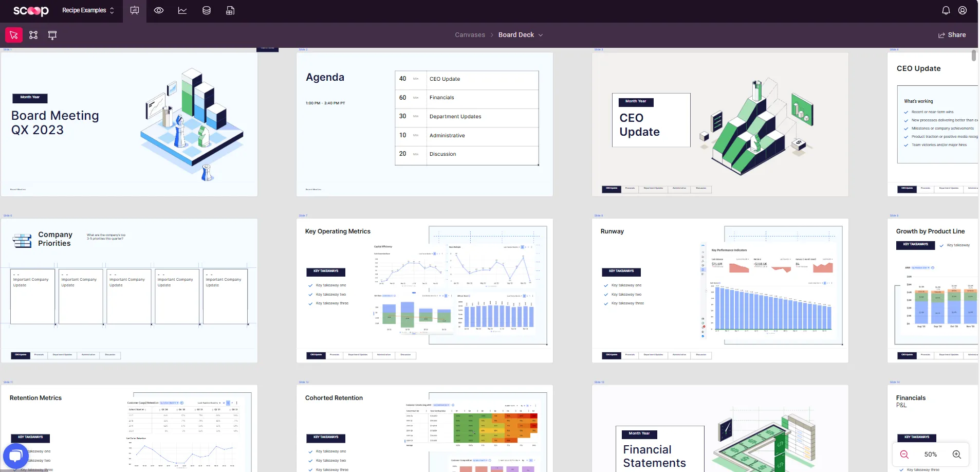
Task: Click the 'CEO Update' agenda row
Action: (x=467, y=79)
